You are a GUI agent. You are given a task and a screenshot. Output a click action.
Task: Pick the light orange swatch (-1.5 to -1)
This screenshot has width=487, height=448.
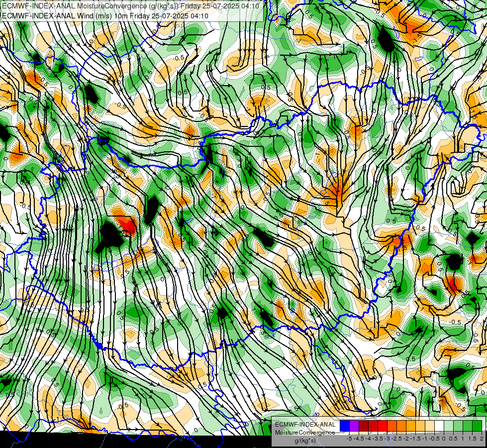[x=420, y=426]
